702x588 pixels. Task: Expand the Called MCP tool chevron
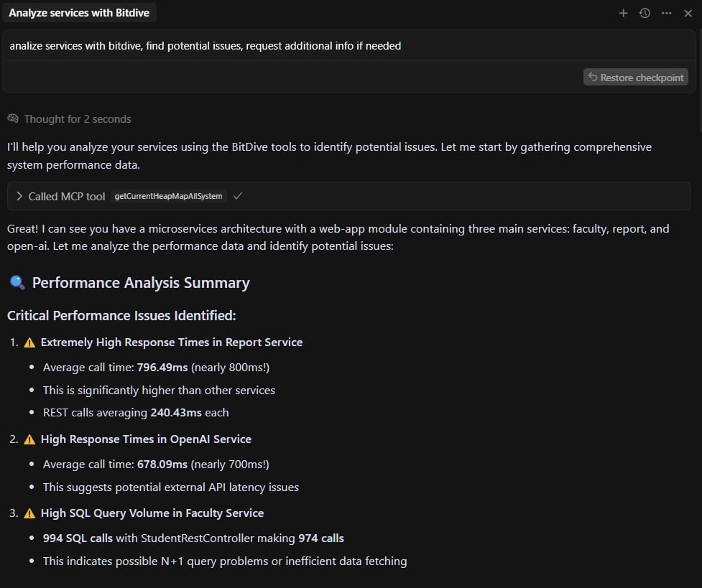[x=19, y=196]
